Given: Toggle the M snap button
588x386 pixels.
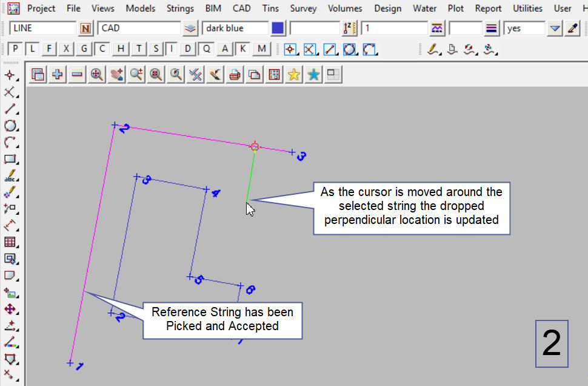Looking at the screenshot, I should click(261, 49).
